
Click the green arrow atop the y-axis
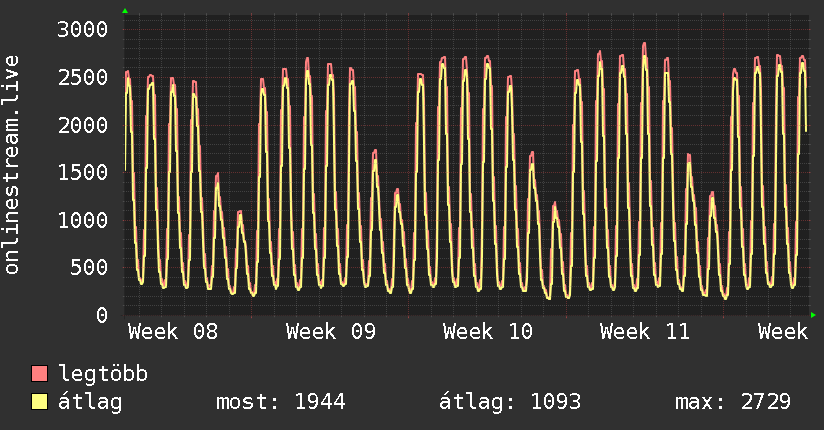point(125,11)
